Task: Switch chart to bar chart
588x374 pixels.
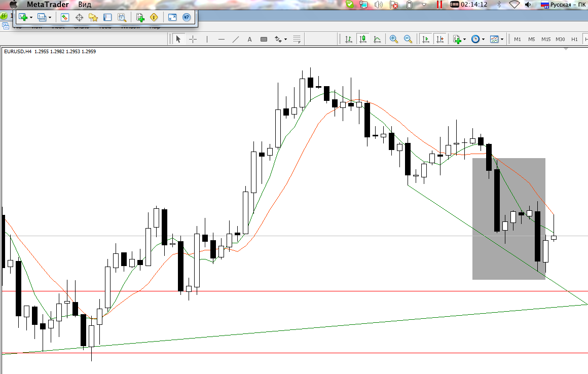Action: coord(348,39)
